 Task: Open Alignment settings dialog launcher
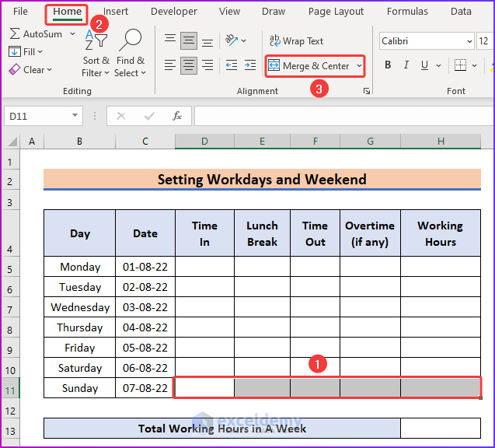(367, 91)
